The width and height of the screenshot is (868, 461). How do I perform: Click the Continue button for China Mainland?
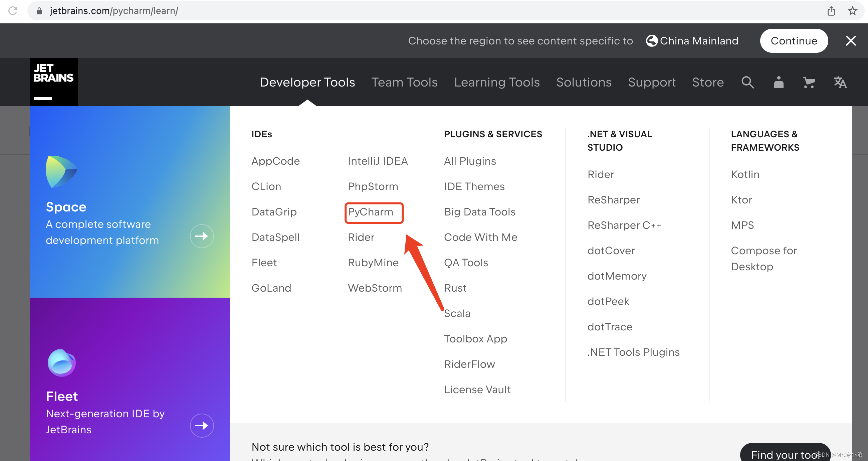point(794,41)
